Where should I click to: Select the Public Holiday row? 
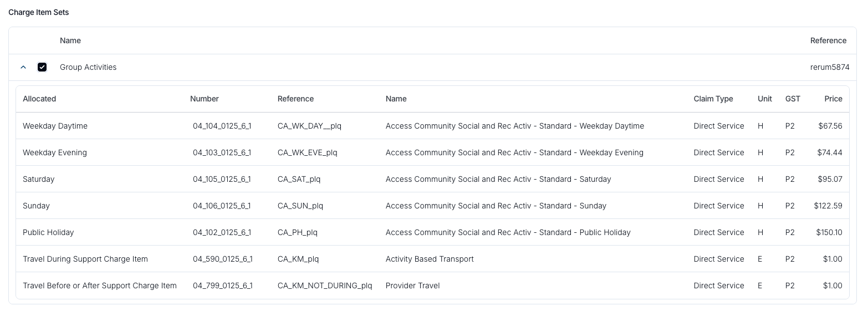pos(432,232)
